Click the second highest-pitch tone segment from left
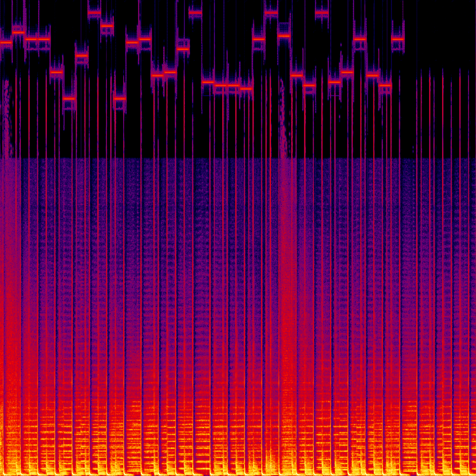 195,13
